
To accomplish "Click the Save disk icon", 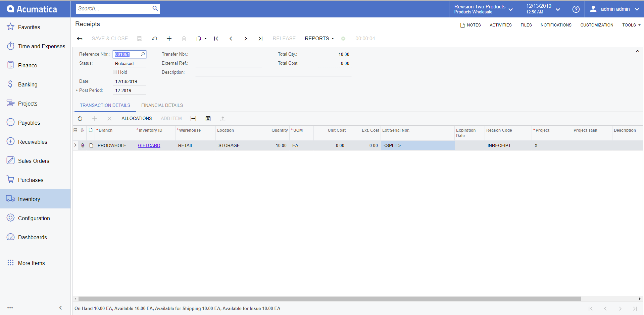I will [x=140, y=39].
